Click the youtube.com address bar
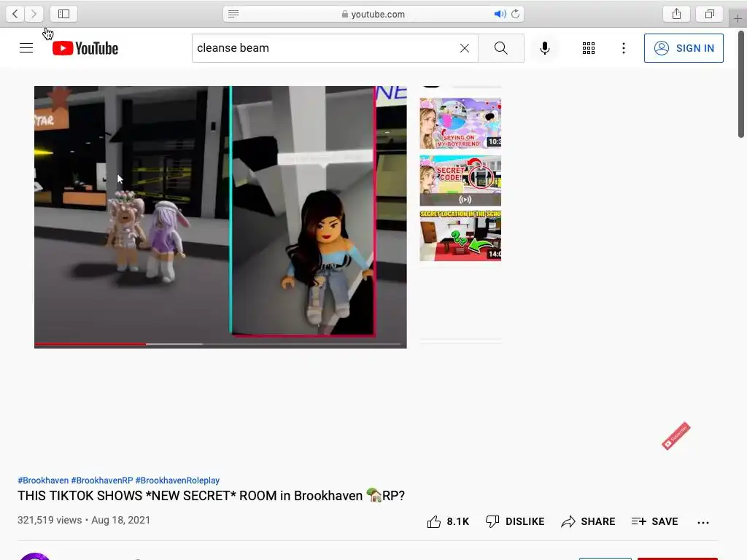This screenshot has height=560, width=747. (373, 14)
